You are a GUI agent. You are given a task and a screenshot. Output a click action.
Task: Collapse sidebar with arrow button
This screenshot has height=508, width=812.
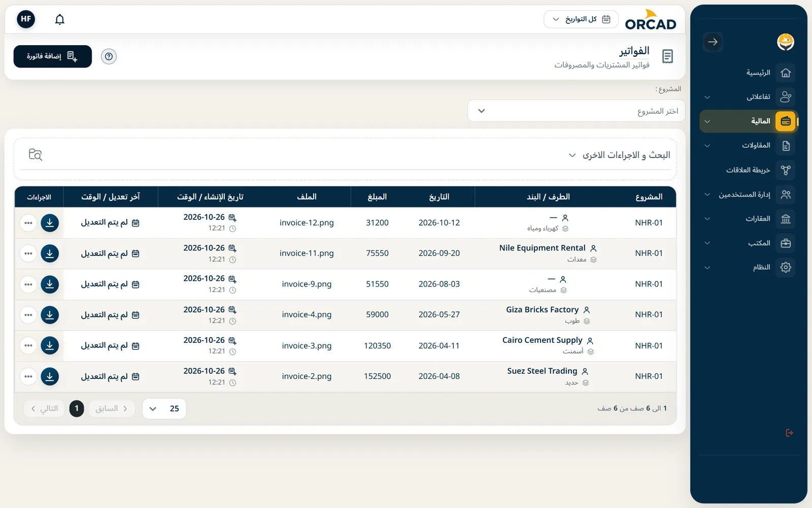pos(713,42)
